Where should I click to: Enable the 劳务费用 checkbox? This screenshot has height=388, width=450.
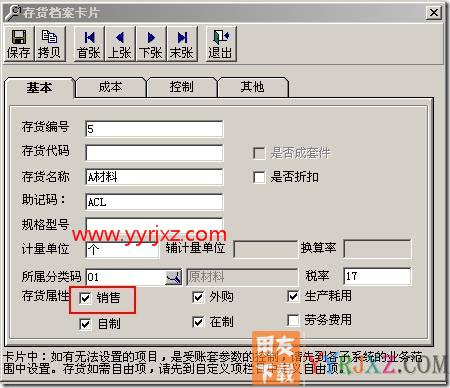(x=293, y=320)
